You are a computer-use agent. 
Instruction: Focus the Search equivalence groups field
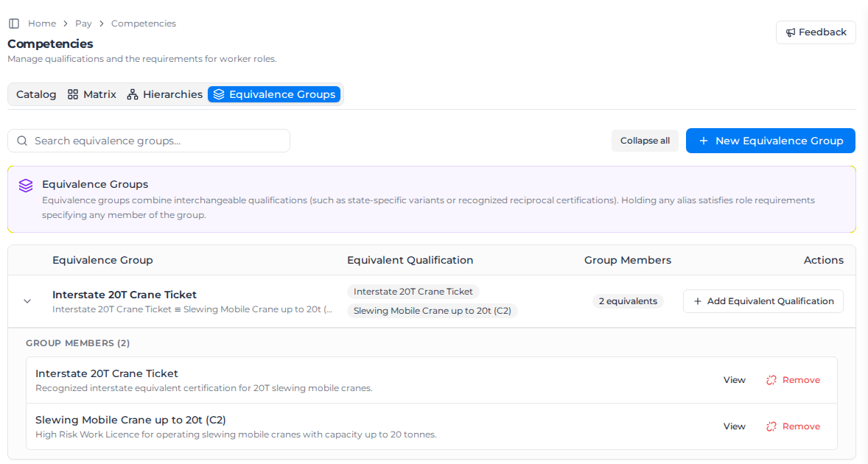tap(149, 141)
